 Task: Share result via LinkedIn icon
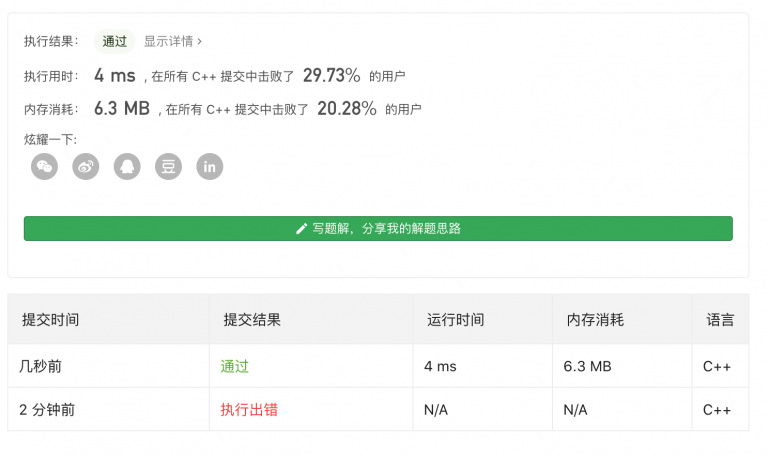point(210,167)
